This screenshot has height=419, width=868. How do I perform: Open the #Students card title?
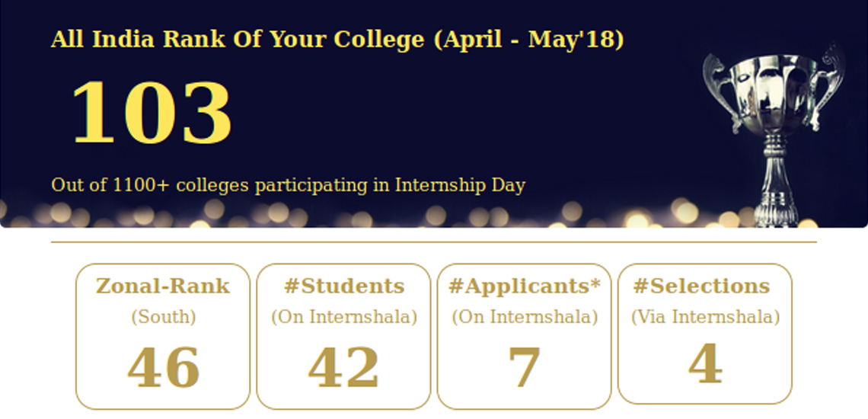tap(343, 286)
